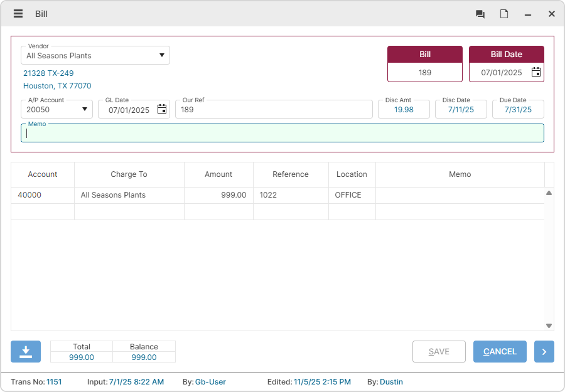The height and width of the screenshot is (392, 565).
Task: Open the GL Date calendar picker
Action: tap(162, 109)
